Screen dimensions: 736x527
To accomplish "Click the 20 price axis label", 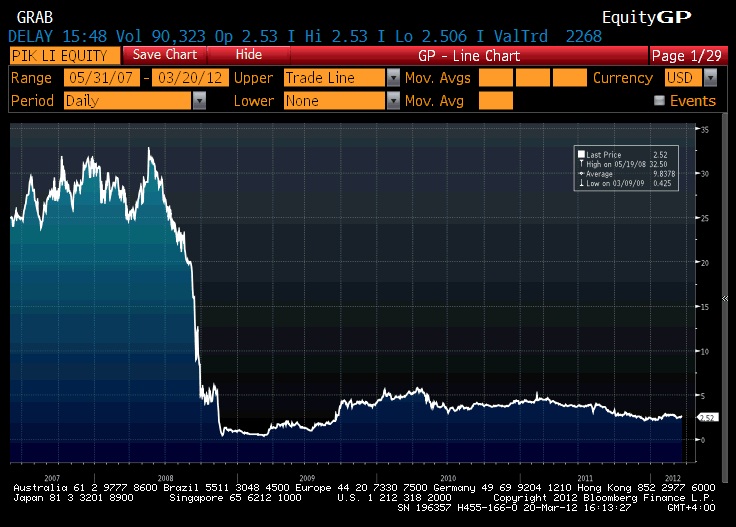I will [705, 263].
